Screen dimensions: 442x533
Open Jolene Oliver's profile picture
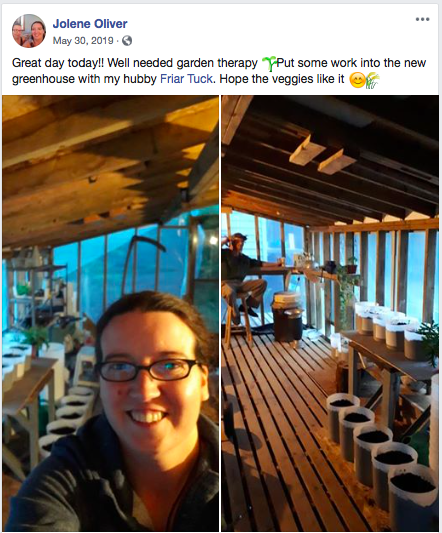pyautogui.click(x=29, y=31)
